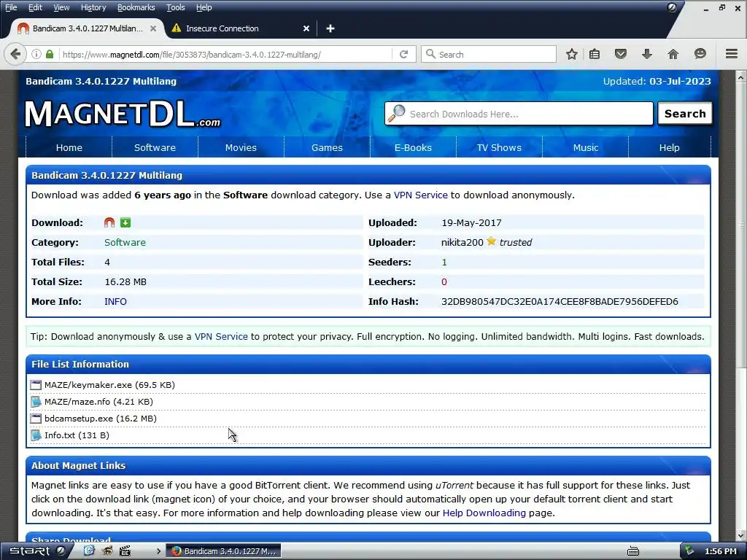Open the File menu
The width and height of the screenshot is (747, 560).
[x=11, y=7]
